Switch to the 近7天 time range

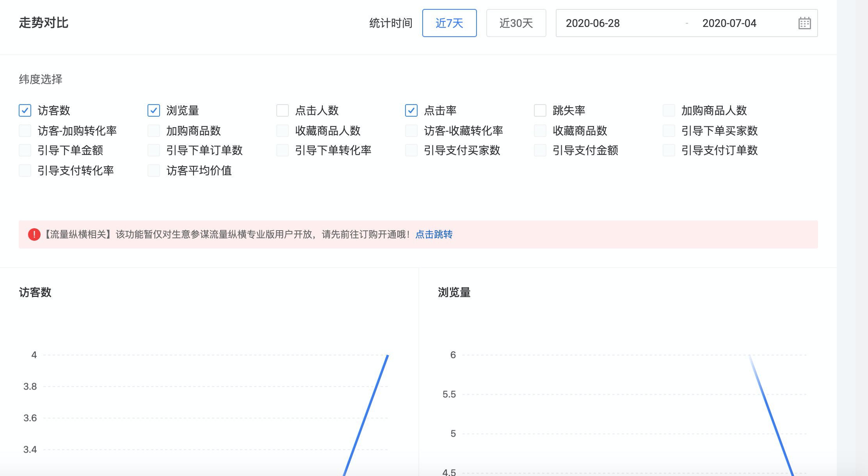tap(449, 23)
